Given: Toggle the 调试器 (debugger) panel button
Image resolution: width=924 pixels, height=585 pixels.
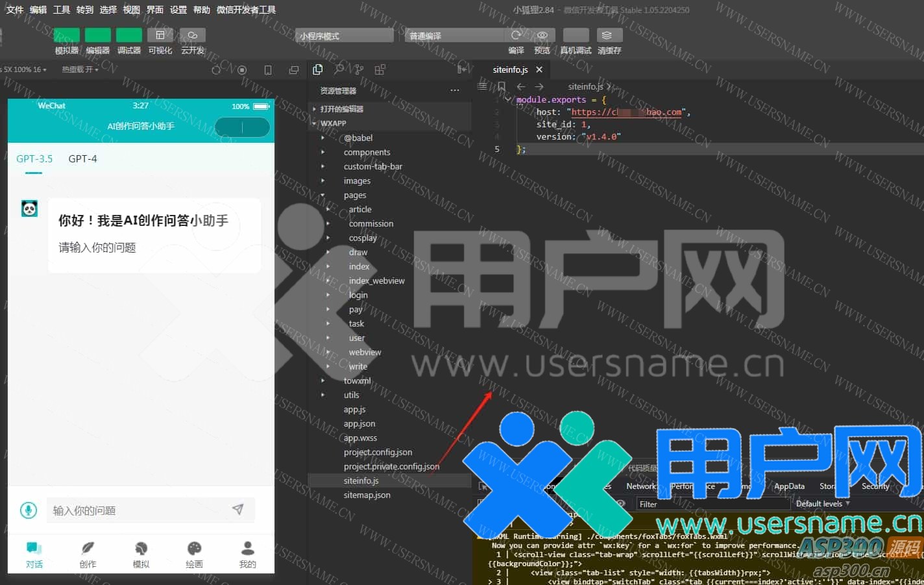Looking at the screenshot, I should (129, 35).
